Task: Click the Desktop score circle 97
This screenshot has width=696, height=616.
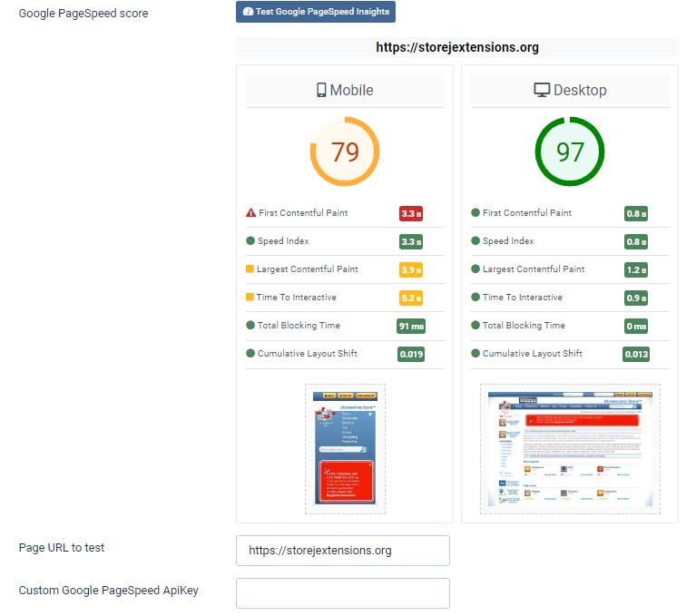Action: 570,152
